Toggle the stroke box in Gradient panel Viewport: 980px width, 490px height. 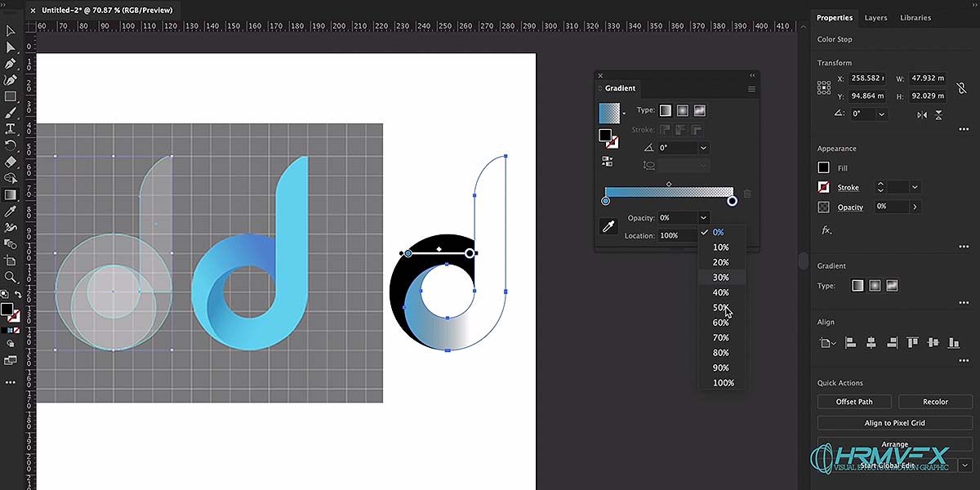click(x=612, y=142)
